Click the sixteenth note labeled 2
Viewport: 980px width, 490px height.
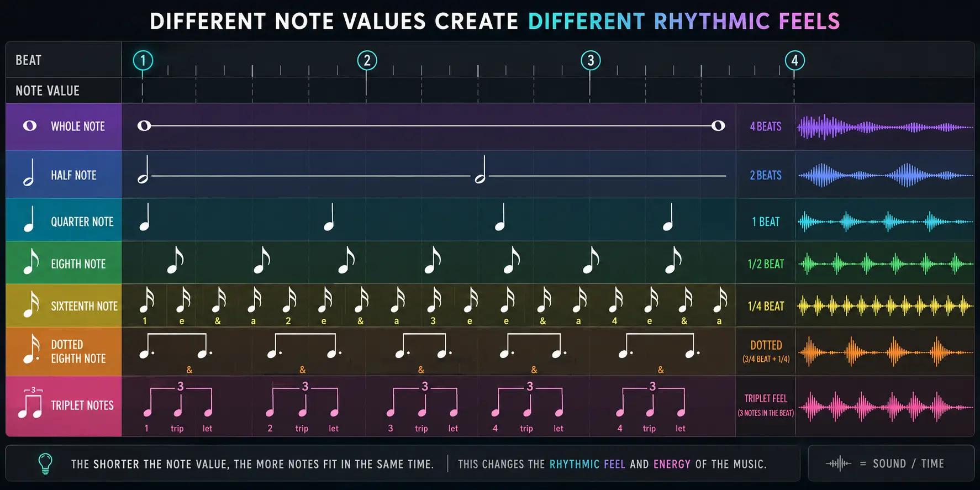(289, 300)
